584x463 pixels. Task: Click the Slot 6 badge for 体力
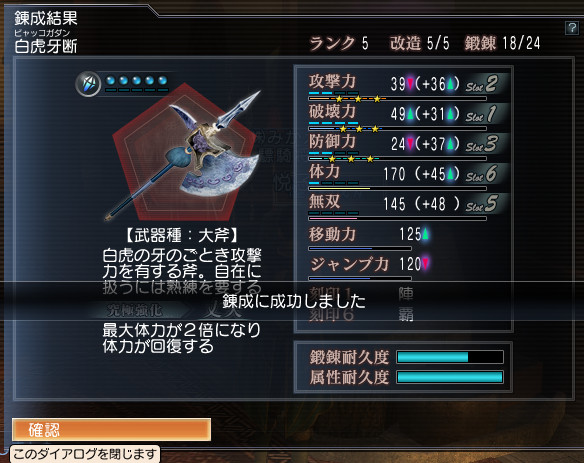[481, 174]
